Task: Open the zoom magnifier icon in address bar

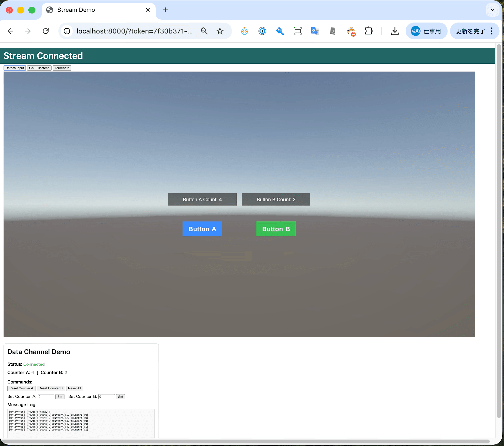Action: coord(204,31)
